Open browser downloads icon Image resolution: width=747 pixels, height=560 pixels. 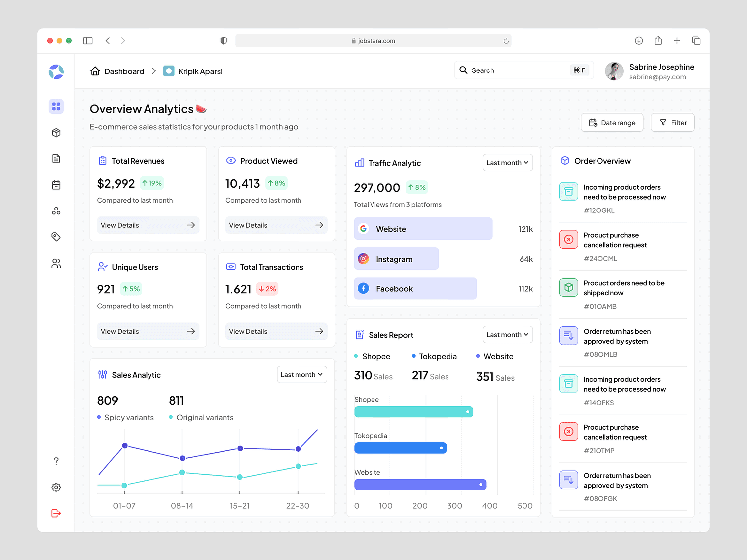639,41
